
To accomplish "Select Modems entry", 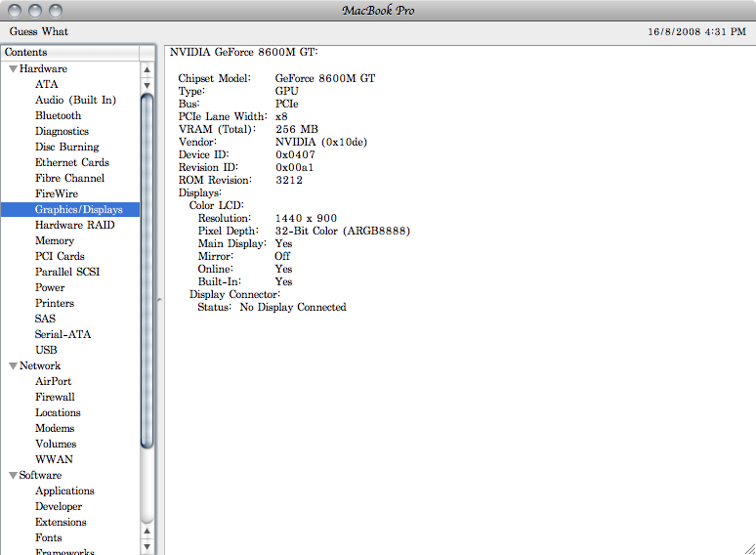I will pyautogui.click(x=55, y=428).
